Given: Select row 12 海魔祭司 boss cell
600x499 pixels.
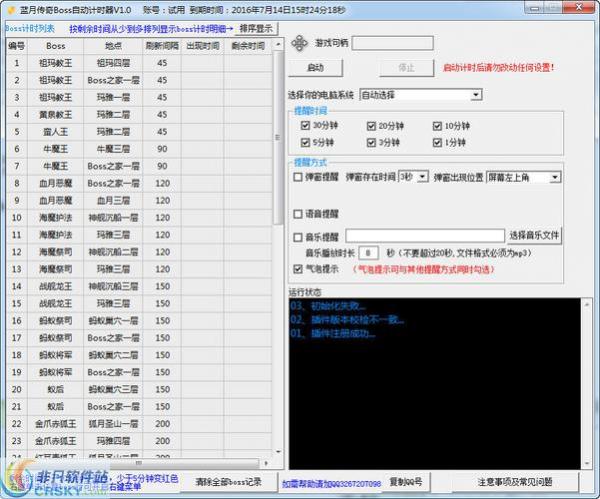Looking at the screenshot, I should tap(55, 252).
